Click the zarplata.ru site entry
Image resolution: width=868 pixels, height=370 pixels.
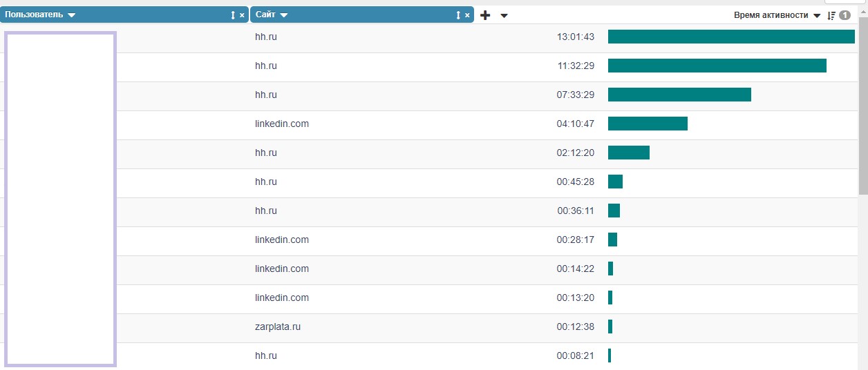277,327
